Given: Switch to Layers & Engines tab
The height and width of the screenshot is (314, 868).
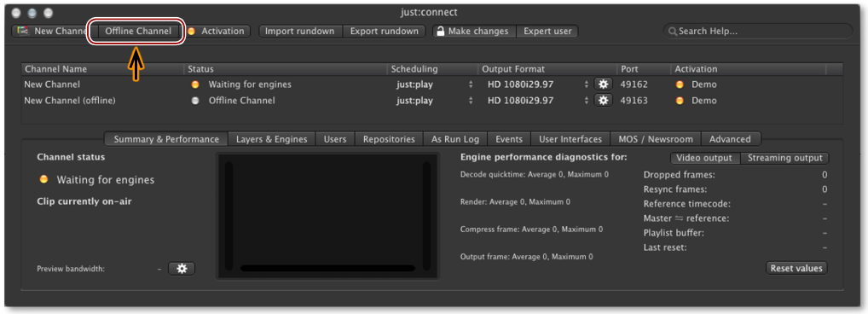Looking at the screenshot, I should coord(271,140).
